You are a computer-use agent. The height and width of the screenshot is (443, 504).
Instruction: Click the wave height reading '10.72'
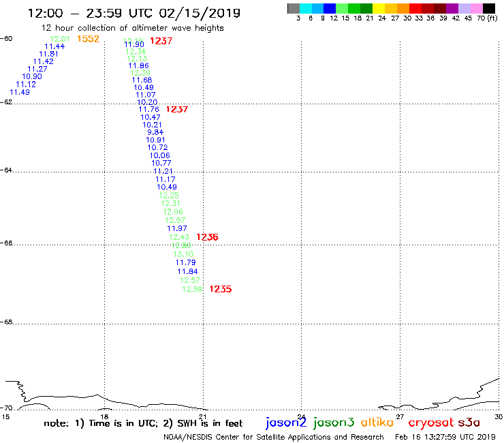pyautogui.click(x=157, y=147)
